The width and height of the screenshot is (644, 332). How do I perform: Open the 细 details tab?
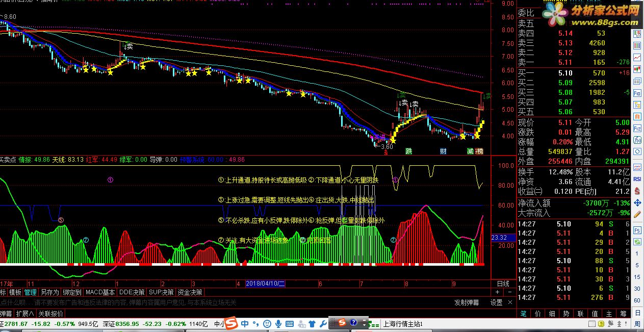[552, 314]
